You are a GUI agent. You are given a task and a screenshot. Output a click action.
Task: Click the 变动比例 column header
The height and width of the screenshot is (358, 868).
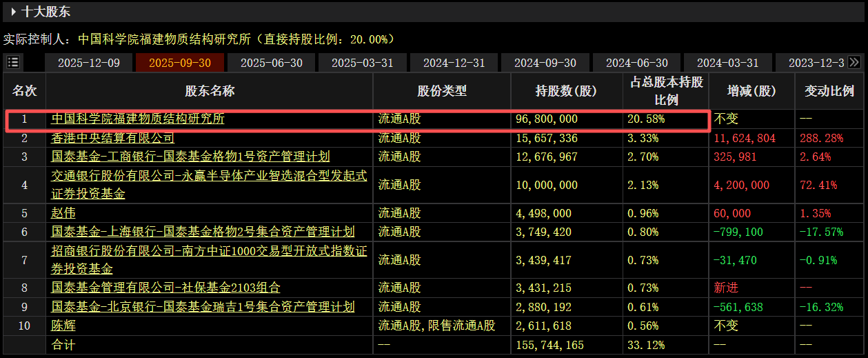click(829, 91)
